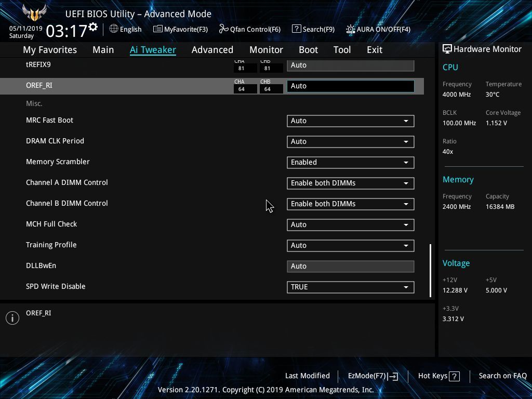532x399 pixels.
Task: Go to Advanced tab
Action: 212,50
